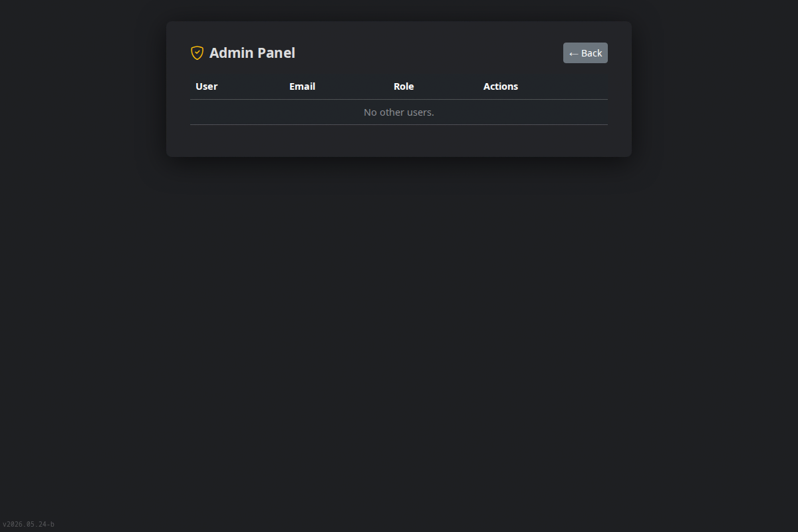Click the User column header

[x=207, y=86]
